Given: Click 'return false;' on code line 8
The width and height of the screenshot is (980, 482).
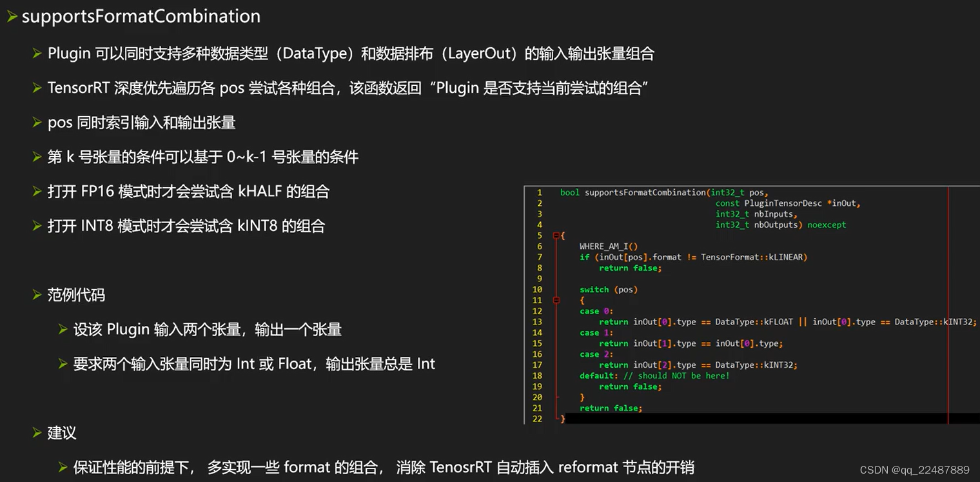Looking at the screenshot, I should click(x=631, y=268).
